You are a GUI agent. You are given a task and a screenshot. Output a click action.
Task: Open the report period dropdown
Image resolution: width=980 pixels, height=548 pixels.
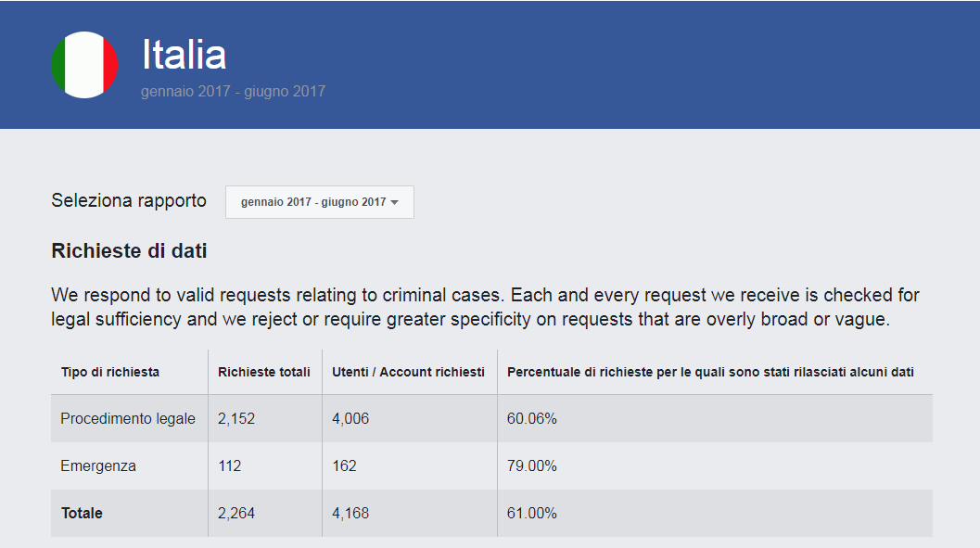(x=319, y=202)
